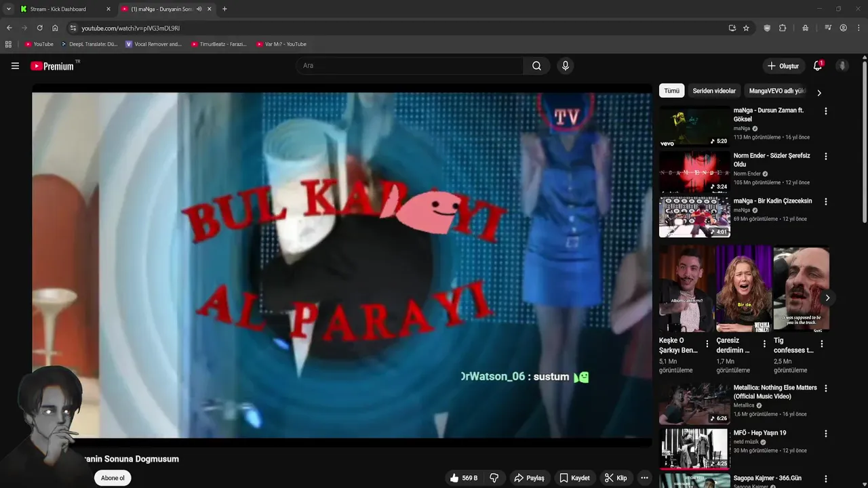Open the shield ad blocker extension
The height and width of the screenshot is (488, 868).
tap(767, 28)
